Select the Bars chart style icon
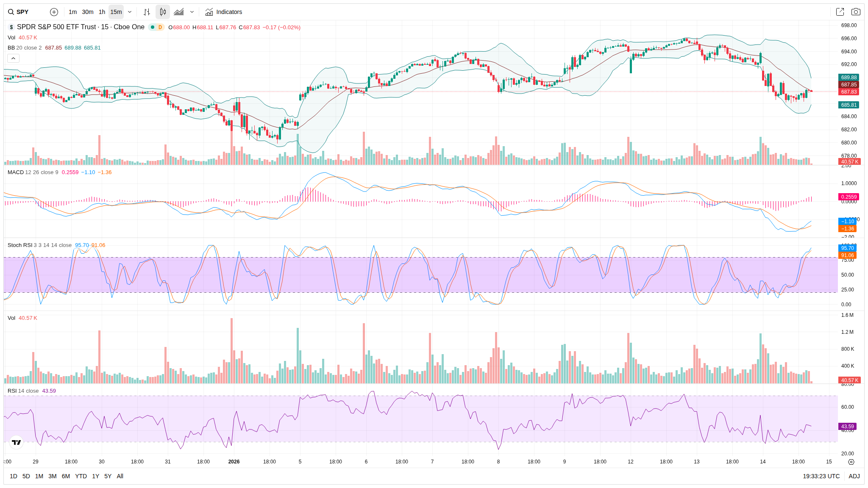The height and width of the screenshot is (488, 868). pos(147,12)
